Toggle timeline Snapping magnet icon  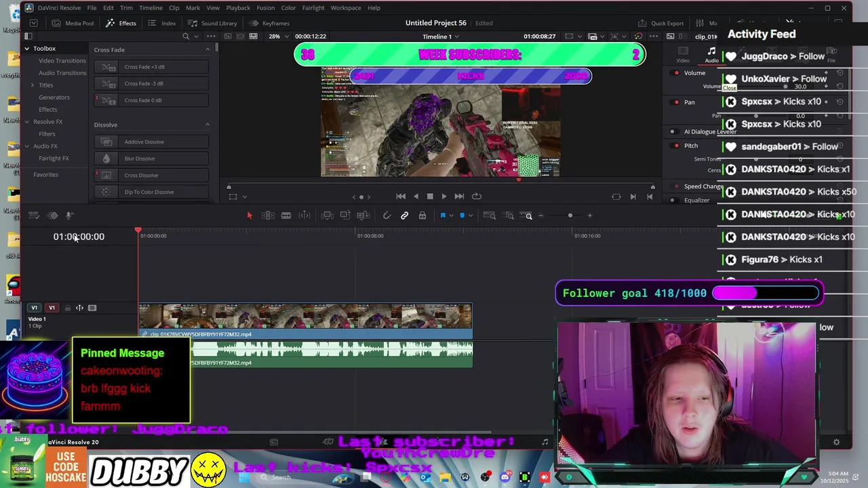(387, 216)
